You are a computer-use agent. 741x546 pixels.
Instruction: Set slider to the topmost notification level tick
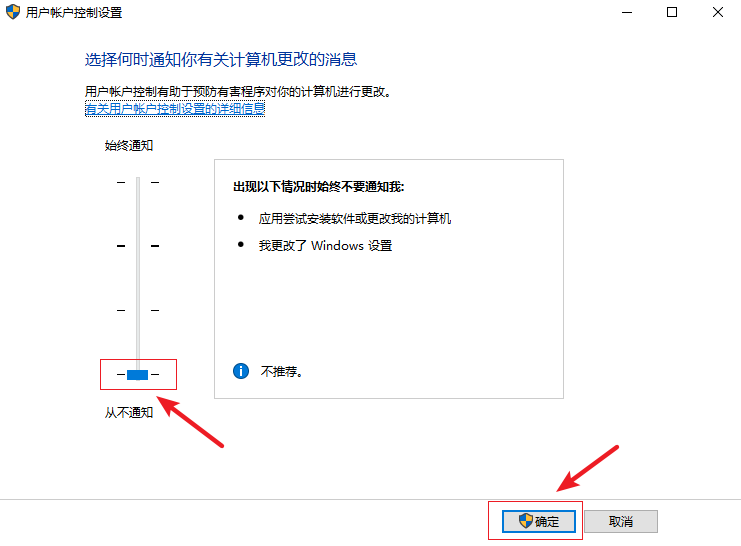138,182
